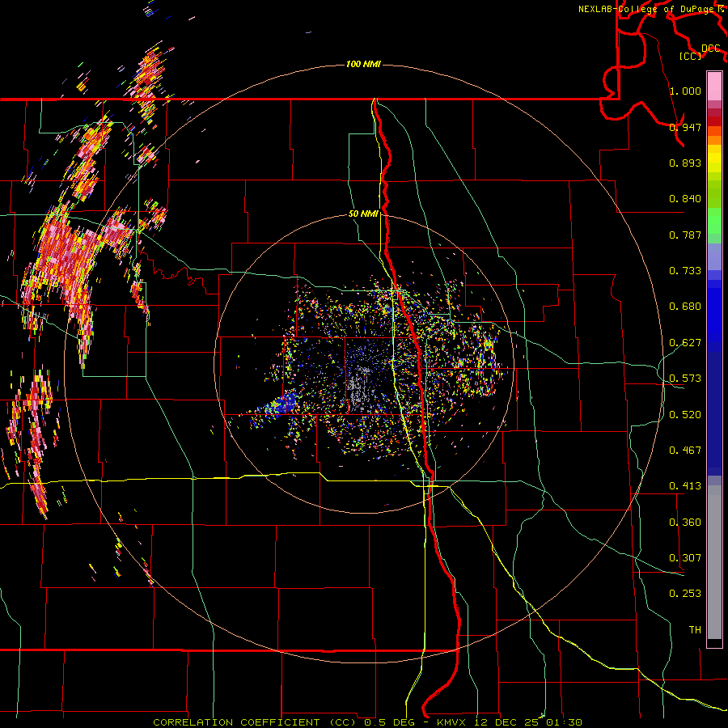728x728 pixels.
Task: Click the 0.733 legend value
Action: 685,271
